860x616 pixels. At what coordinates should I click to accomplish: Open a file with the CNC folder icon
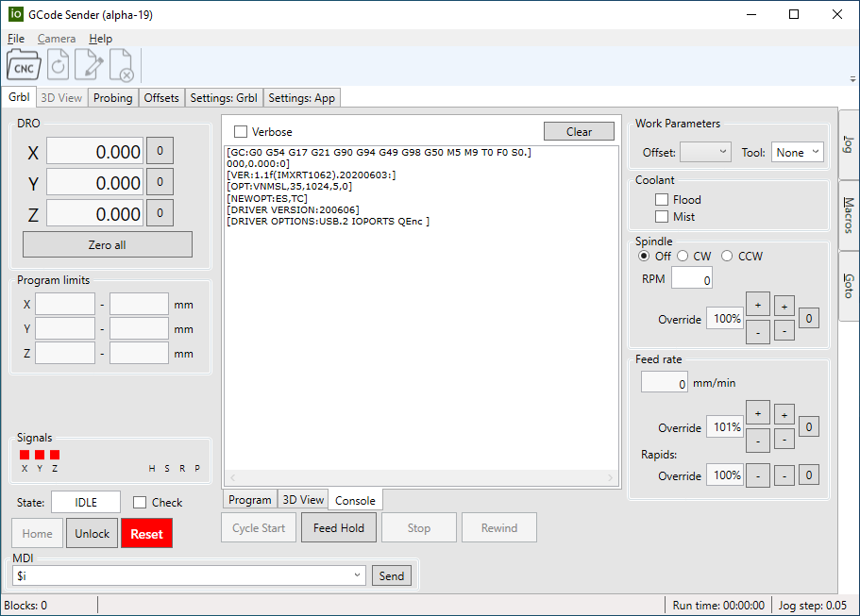pos(24,66)
